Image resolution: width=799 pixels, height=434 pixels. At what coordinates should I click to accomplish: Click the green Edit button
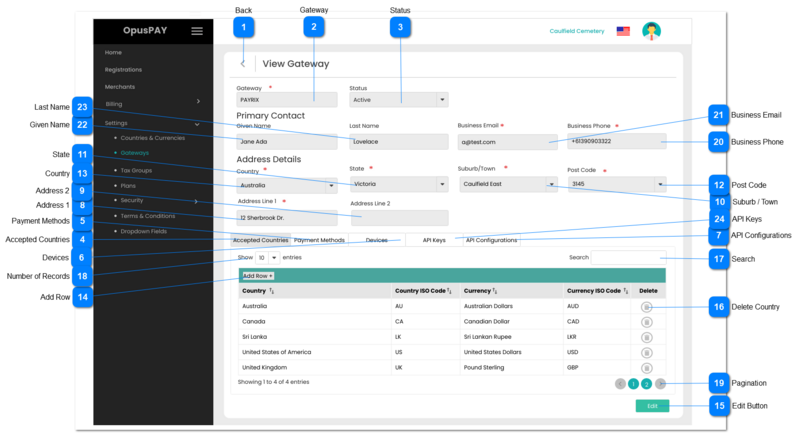pos(651,406)
